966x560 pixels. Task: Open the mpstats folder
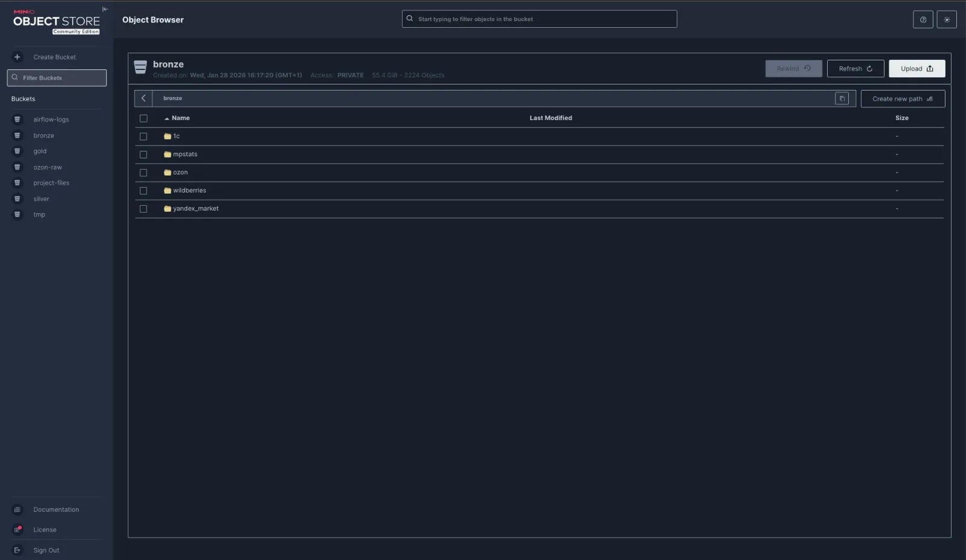(185, 154)
